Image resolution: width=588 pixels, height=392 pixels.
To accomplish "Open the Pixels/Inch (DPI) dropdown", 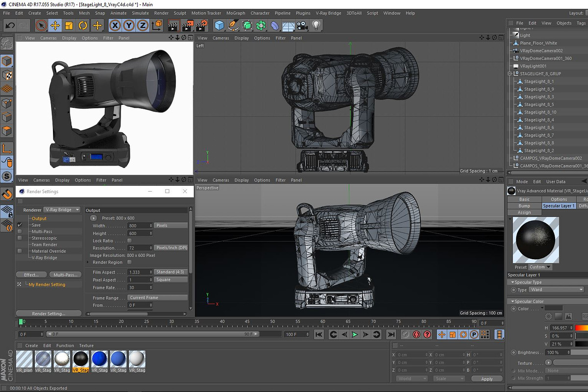I will [x=171, y=248].
